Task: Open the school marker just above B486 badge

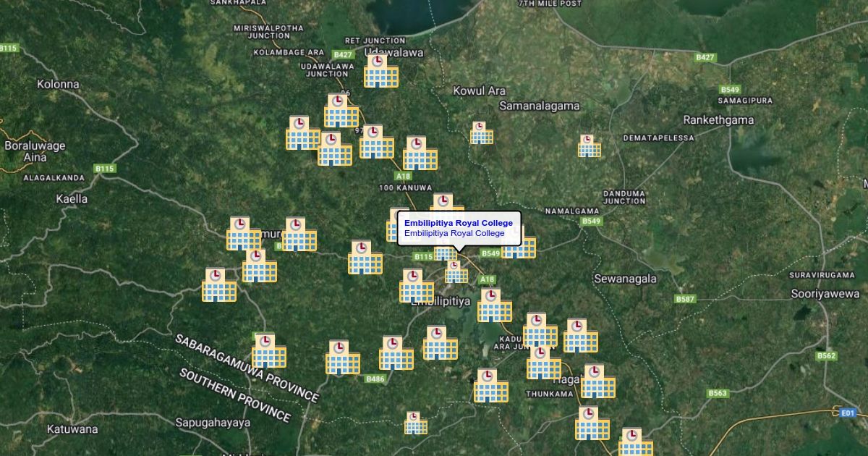Action: click(396, 353)
